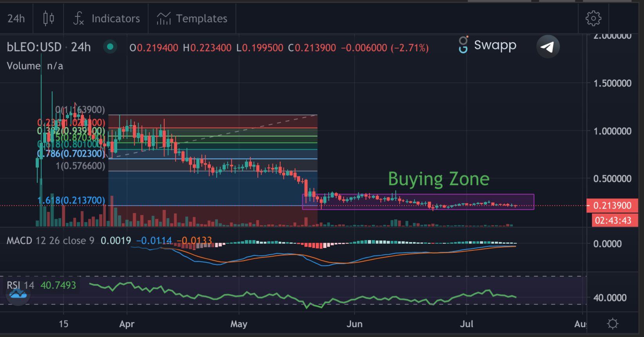Click the Apr date label on time axis

127,324
